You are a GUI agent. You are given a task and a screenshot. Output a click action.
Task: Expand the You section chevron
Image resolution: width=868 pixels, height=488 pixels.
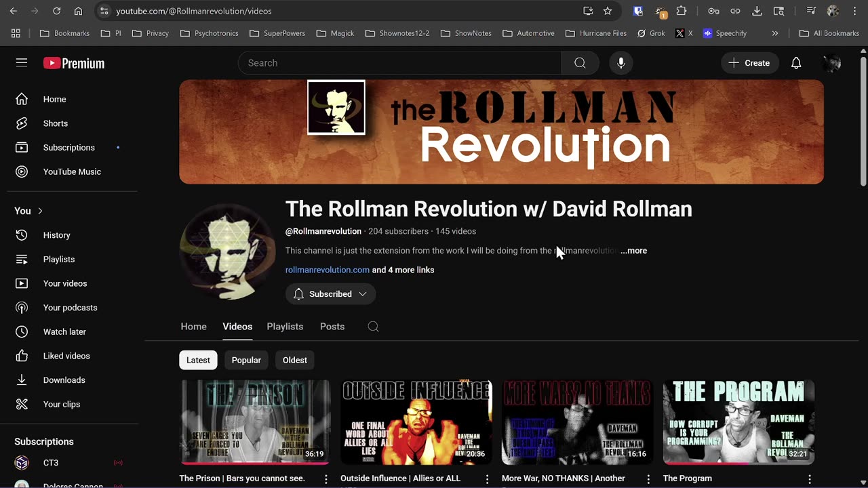point(40,211)
